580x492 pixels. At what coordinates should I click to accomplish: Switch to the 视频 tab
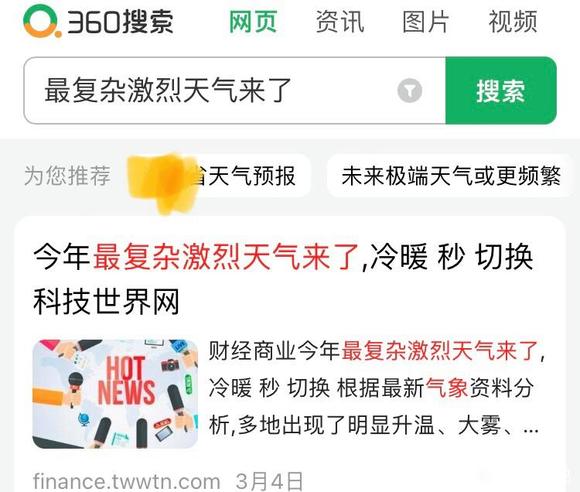513,22
